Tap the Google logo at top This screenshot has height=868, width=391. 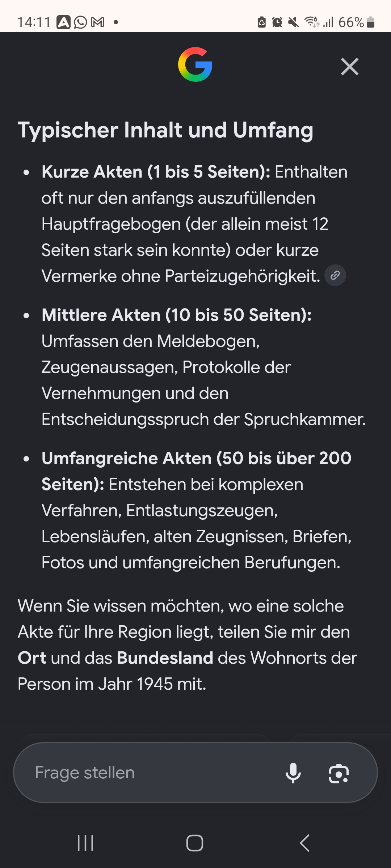coord(195,64)
